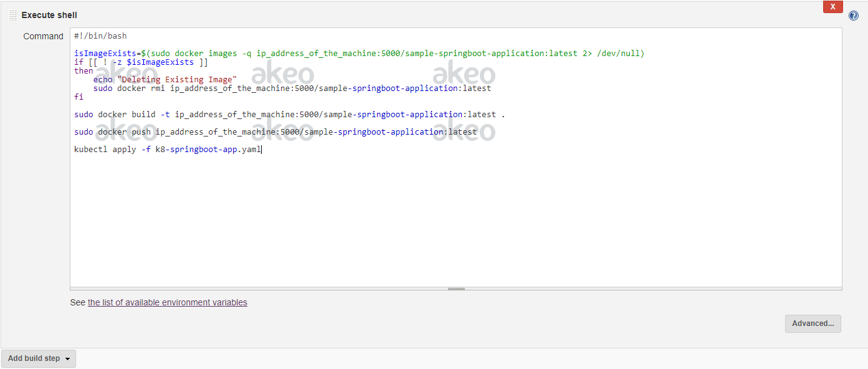Viewport: 868px width, 369px height.
Task: Delete the Execute shell build step
Action: [832, 7]
